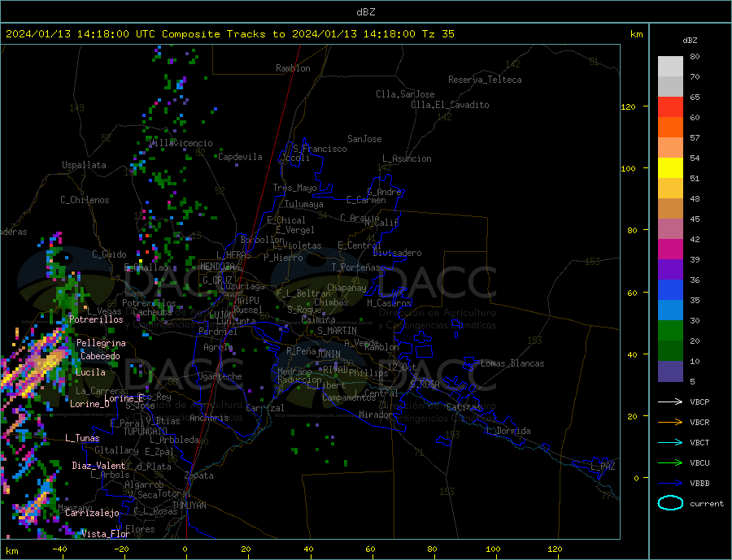Viewport: 732px width, 560px height.
Task: Click the cyan 'current' ellipse legend icon
Action: click(670, 503)
